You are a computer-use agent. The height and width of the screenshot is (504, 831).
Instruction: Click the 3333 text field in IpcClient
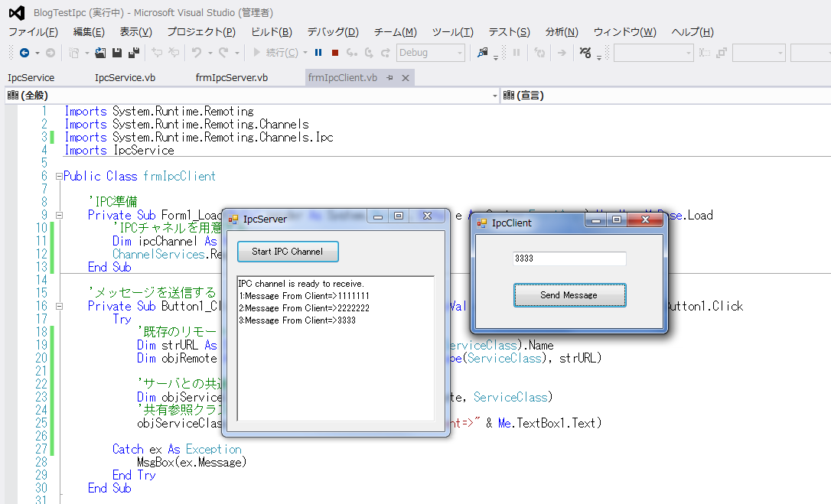[569, 259]
